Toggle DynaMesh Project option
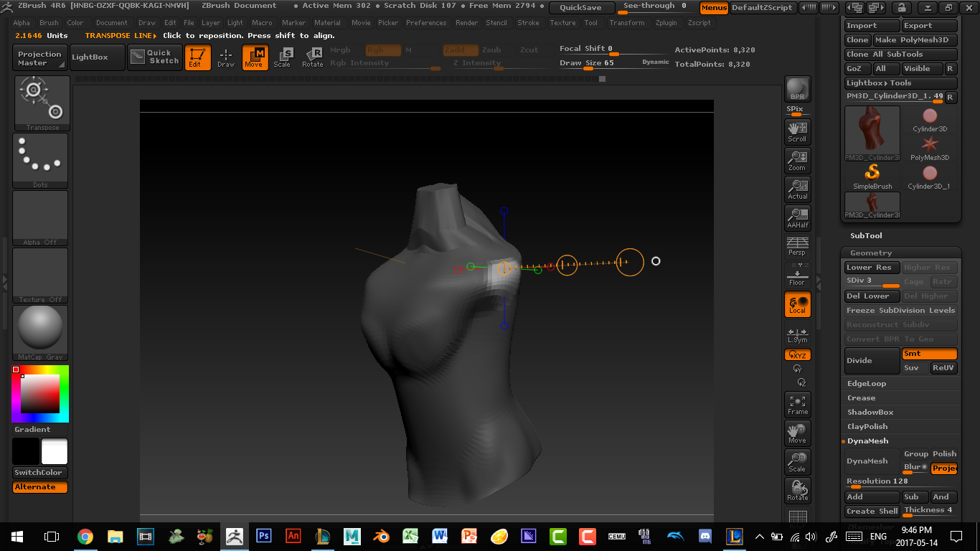The height and width of the screenshot is (551, 980). [x=944, y=468]
